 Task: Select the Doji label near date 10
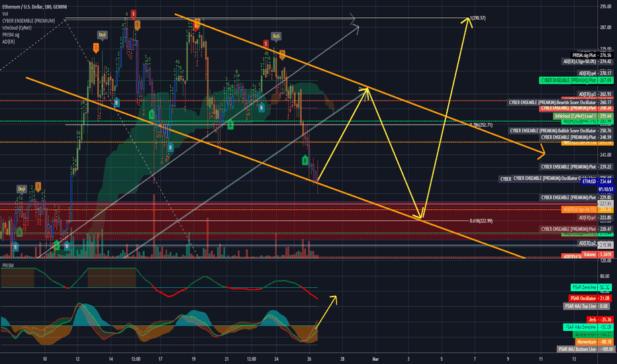(x=22, y=189)
